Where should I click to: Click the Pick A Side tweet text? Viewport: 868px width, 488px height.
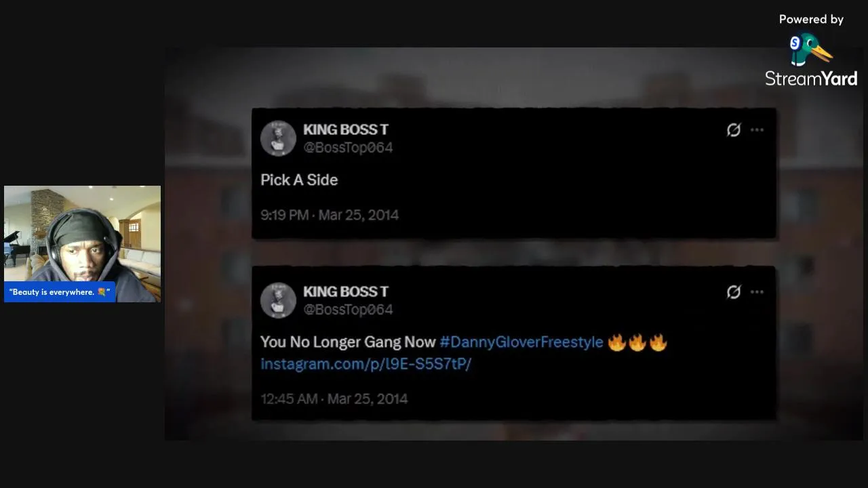click(x=299, y=180)
